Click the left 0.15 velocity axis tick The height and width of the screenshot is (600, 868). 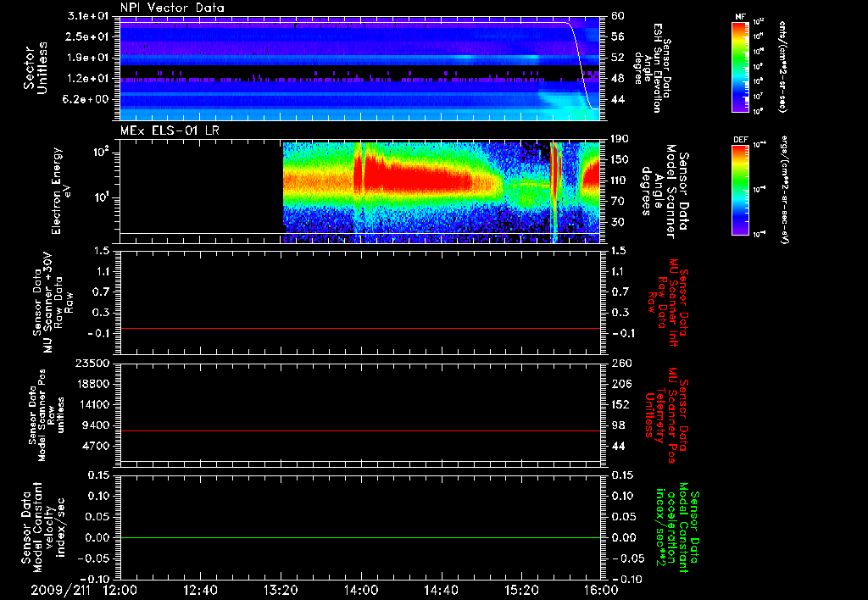(98, 475)
